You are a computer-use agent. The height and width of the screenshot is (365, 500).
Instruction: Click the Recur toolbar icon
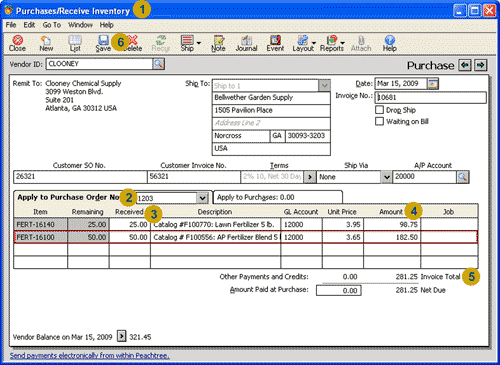tap(161, 43)
